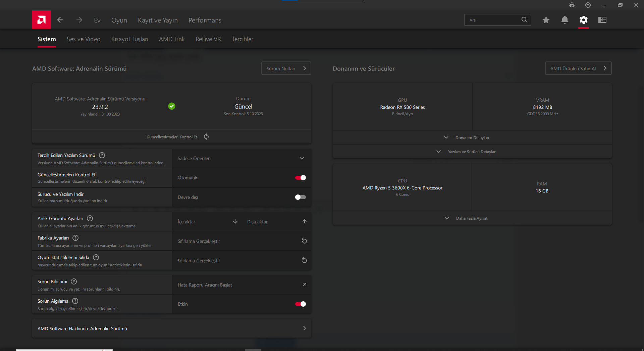Open the Sadece Önerilen dropdown
Viewport: 644px width, 351px height.
pos(241,158)
